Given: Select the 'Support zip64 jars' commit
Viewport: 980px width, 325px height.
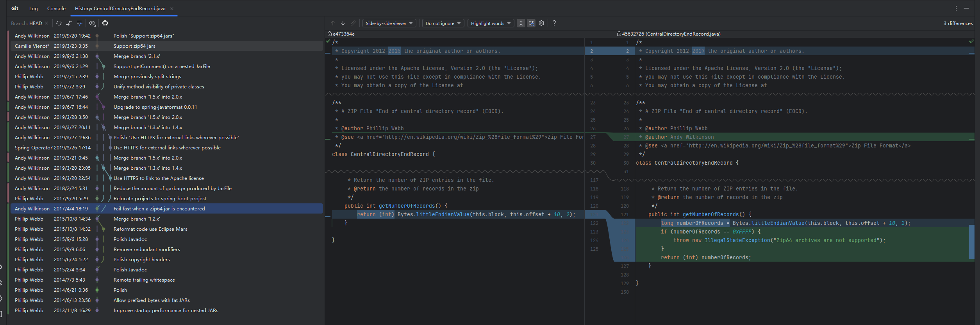Looking at the screenshot, I should 134,46.
